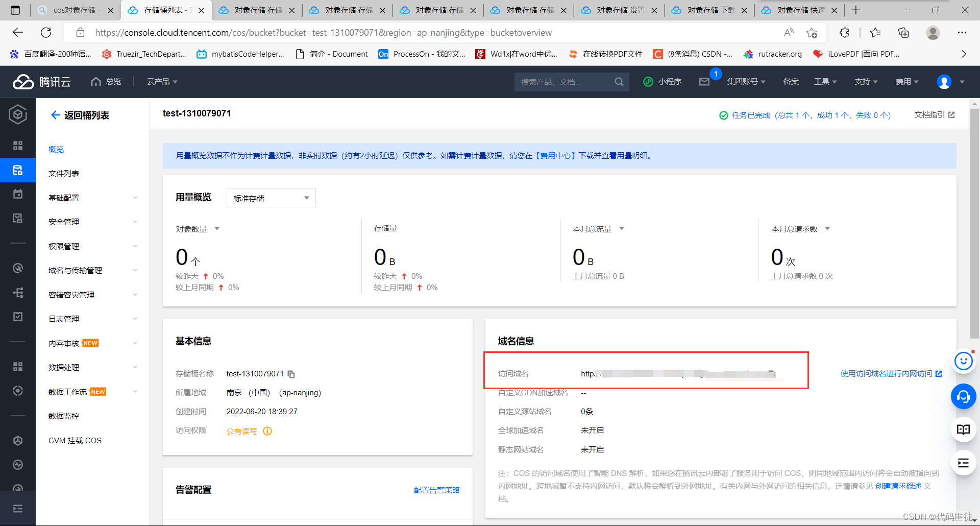The width and height of the screenshot is (980, 526).
Task: Click the info icon beside 公有读写
Action: (x=267, y=432)
